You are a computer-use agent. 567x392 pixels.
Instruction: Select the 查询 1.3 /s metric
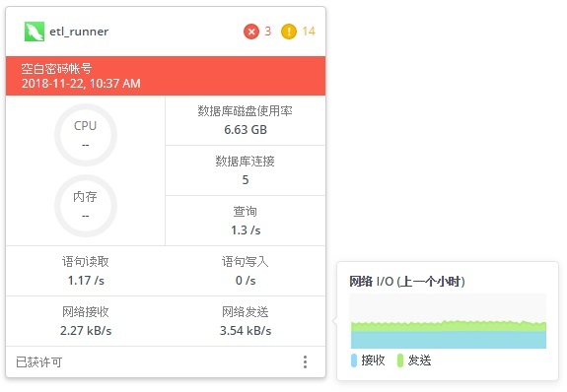pyautogui.click(x=246, y=221)
